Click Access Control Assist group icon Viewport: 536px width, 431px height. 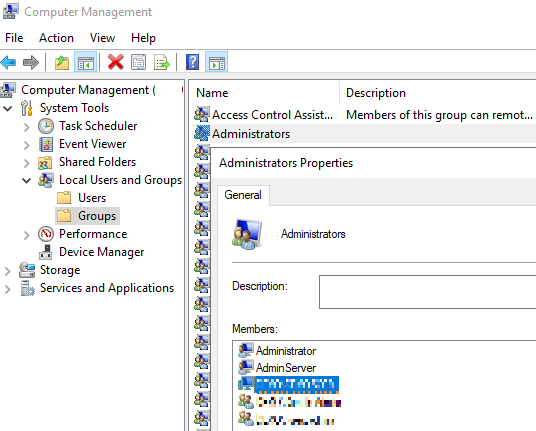202,114
